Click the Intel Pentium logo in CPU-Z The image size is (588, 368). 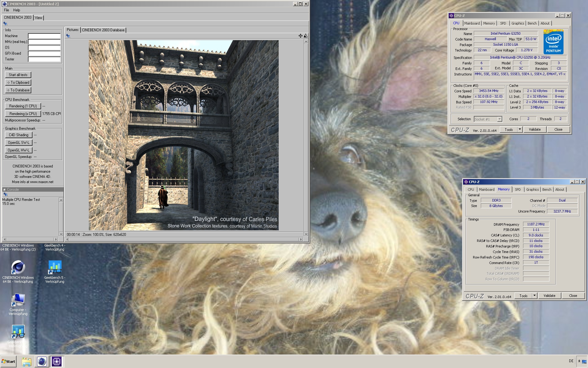[553, 42]
